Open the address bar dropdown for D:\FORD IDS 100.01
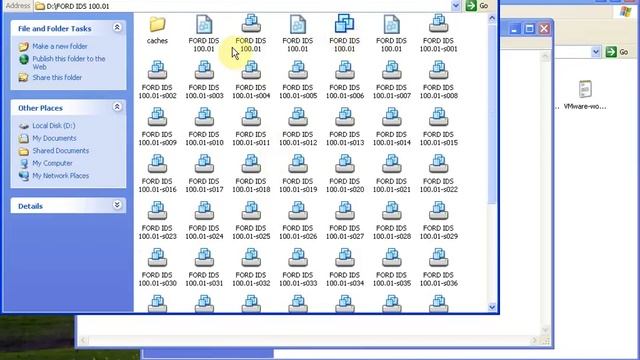640x360 pixels. coord(456,6)
